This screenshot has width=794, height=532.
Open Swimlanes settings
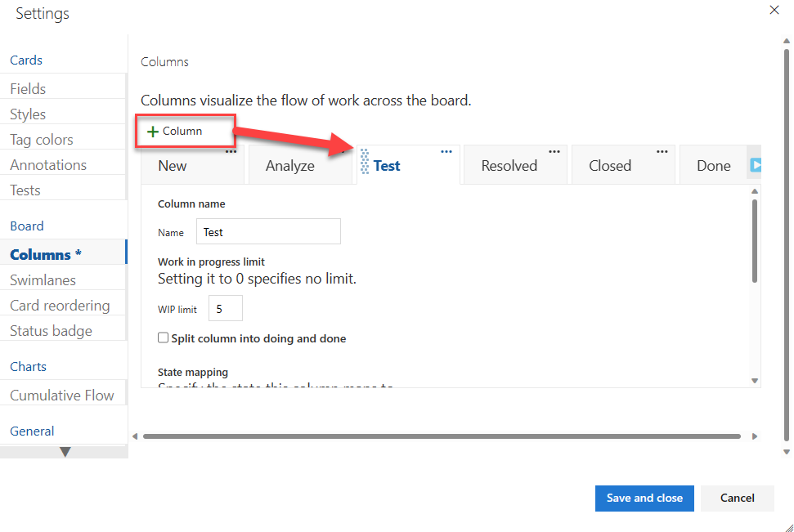pos(41,279)
